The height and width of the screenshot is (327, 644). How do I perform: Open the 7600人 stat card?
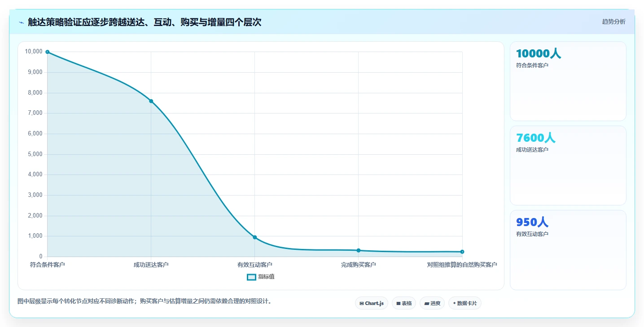pyautogui.click(x=568, y=166)
